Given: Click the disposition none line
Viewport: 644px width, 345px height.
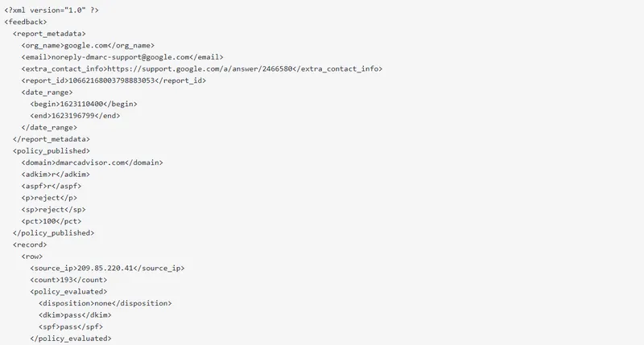Looking at the screenshot, I should 105,302.
